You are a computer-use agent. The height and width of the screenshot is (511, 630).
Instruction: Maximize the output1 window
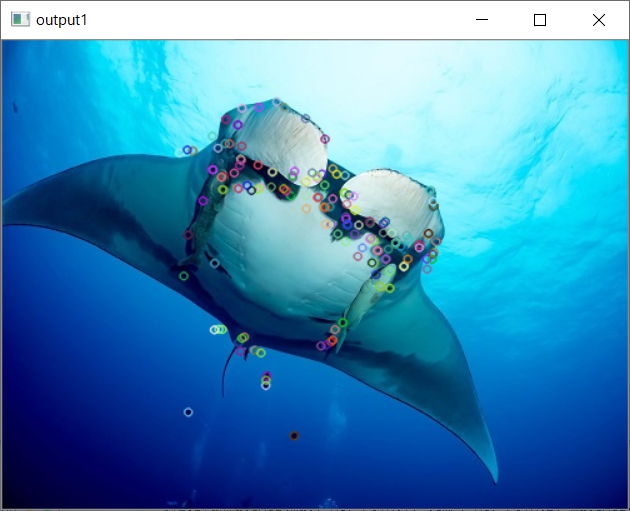point(540,20)
